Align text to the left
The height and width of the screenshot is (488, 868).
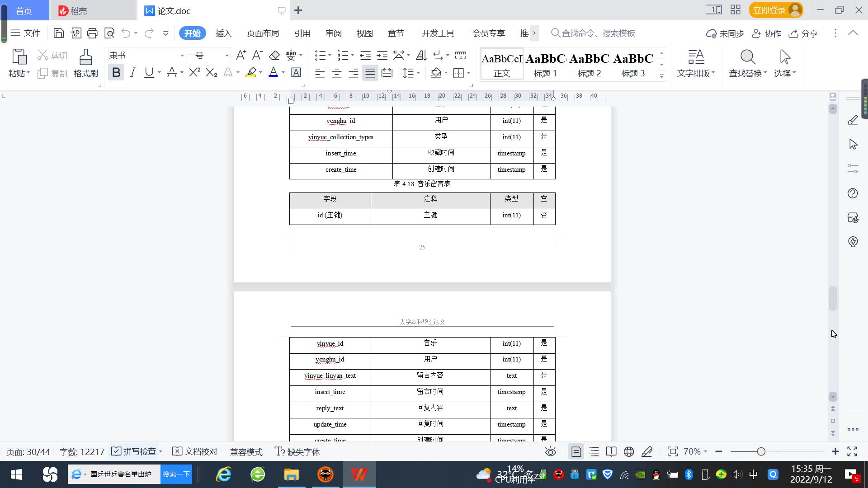[x=320, y=73]
